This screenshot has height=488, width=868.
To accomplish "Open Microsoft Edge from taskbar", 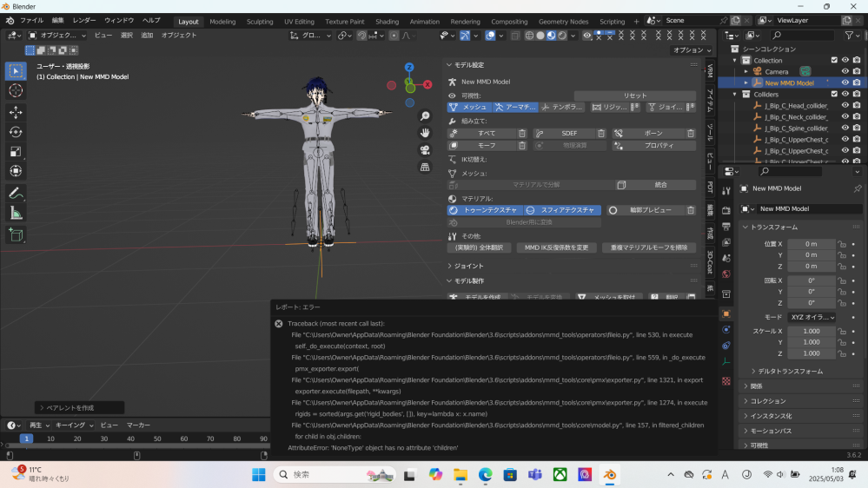I will click(485, 475).
